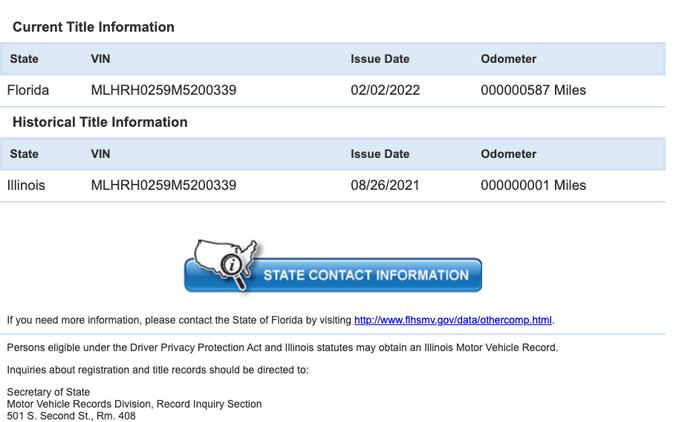Click the Florida state cell
Viewport: 676px width, 422px height.
pyautogui.click(x=28, y=90)
